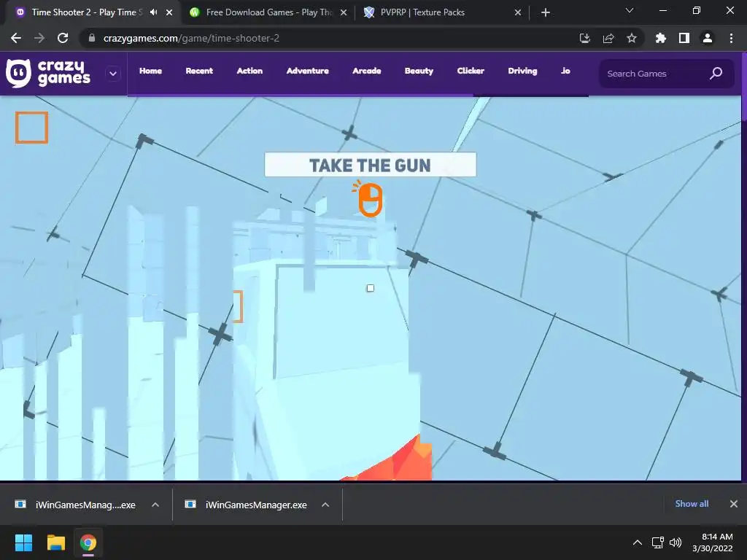Reload the current page
Viewport: 747px width, 560px height.
63,38
